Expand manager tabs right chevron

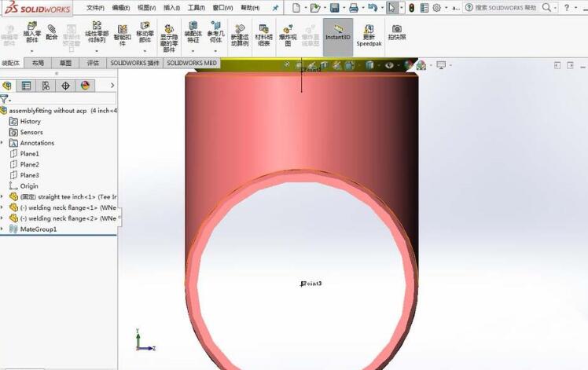click(112, 86)
